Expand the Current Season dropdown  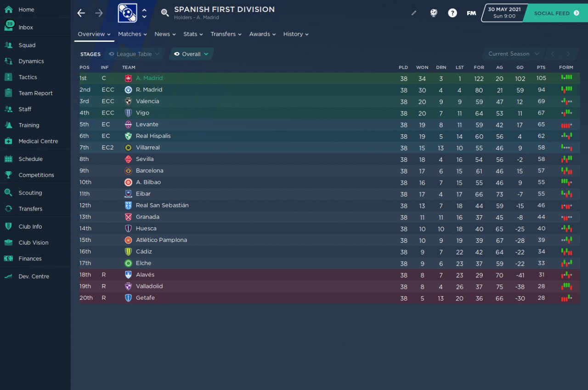point(513,54)
